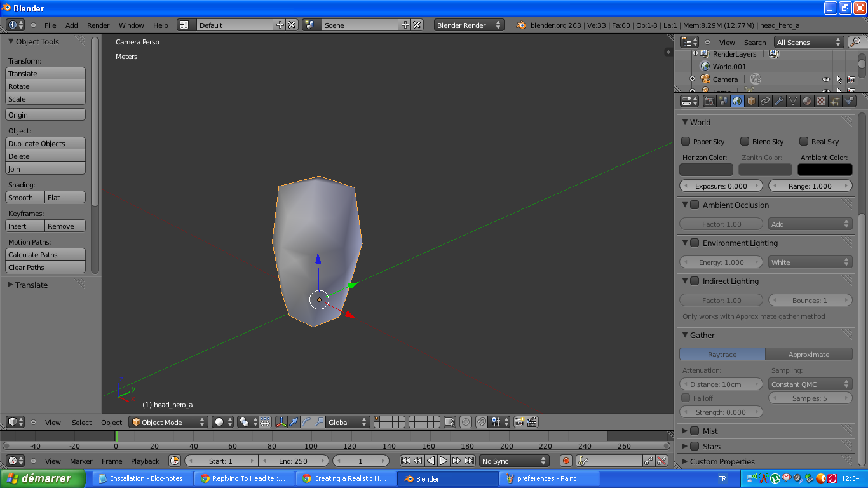Open the Render properties camera tab
868x488 pixels.
710,101
